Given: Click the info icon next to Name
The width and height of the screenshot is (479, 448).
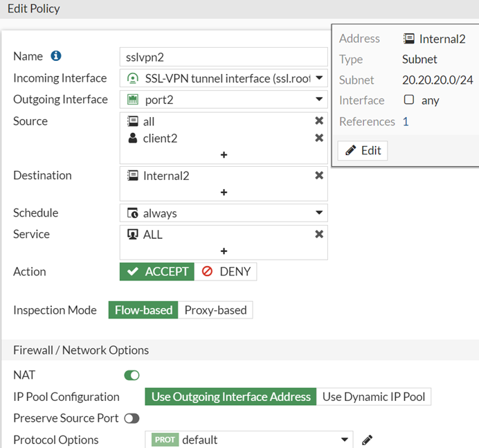Looking at the screenshot, I should [x=56, y=56].
